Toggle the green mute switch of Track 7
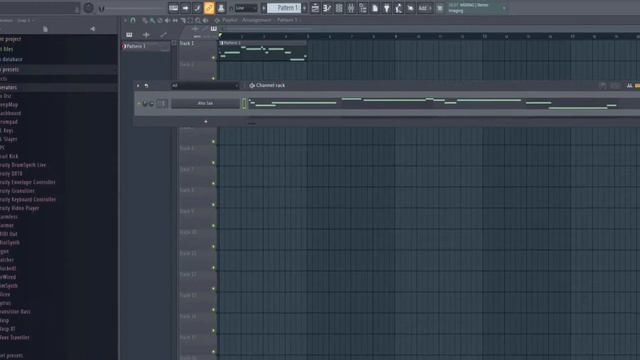This screenshot has width=640, height=360. [213, 184]
